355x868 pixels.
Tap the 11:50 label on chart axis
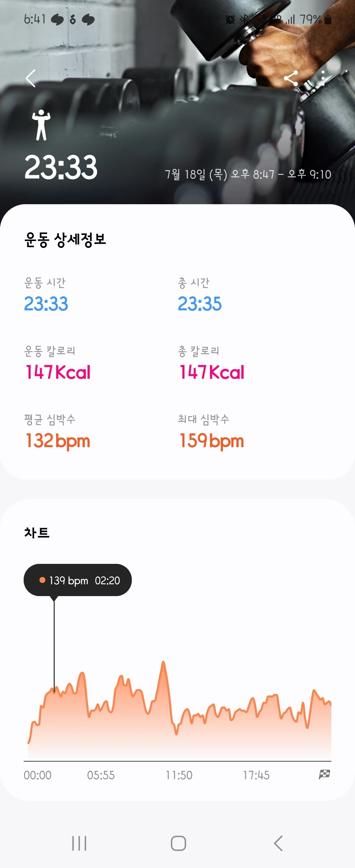point(179,775)
